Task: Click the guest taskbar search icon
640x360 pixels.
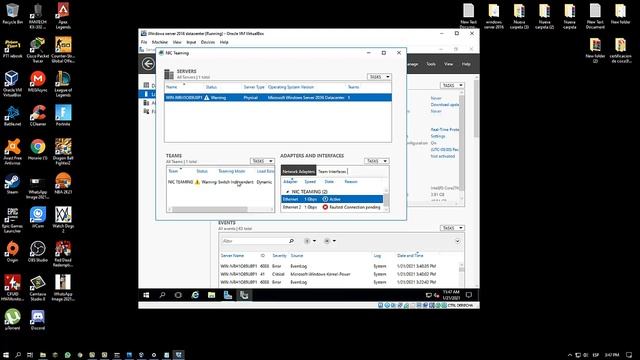Action: [162, 295]
